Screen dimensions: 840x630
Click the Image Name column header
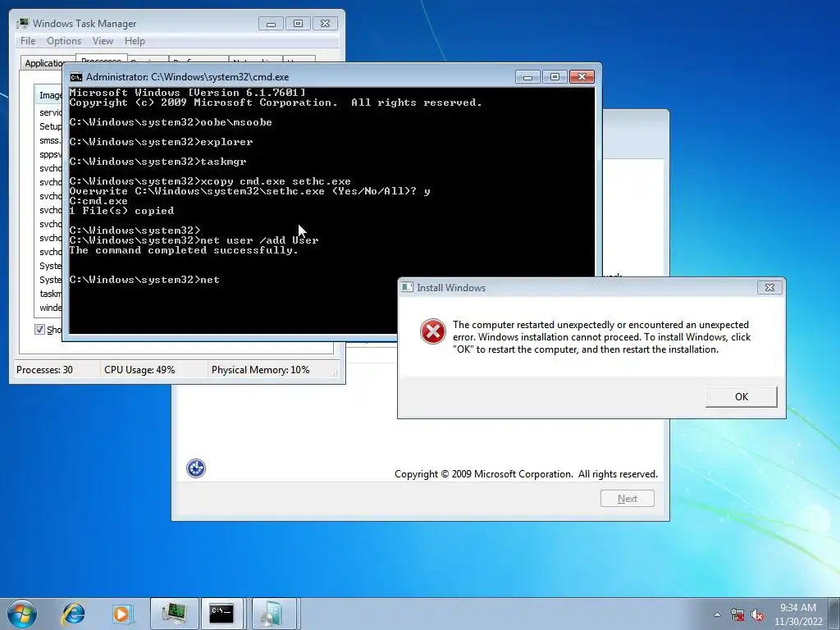point(50,95)
